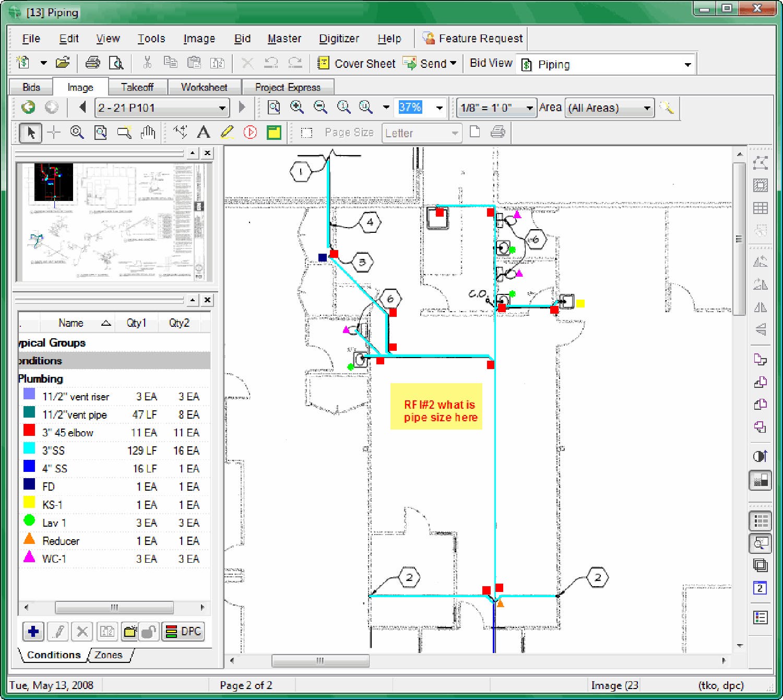Close the thumbnail overview panel
783x700 pixels.
coord(207,153)
